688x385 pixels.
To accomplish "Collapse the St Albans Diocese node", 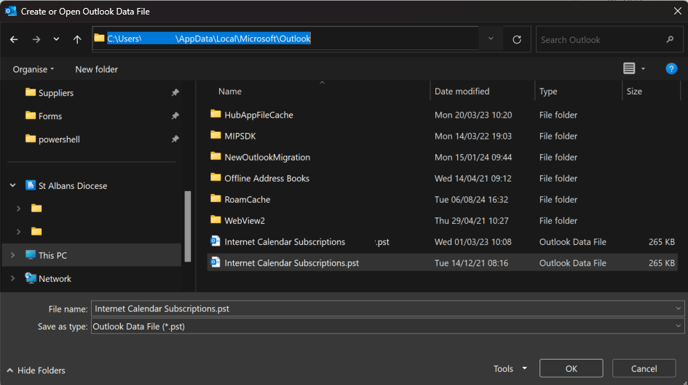I will coord(13,186).
